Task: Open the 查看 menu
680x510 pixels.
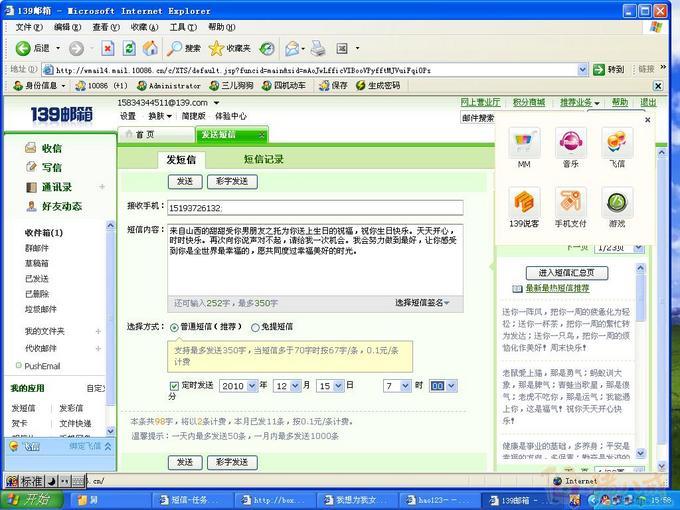Action: coord(106,27)
